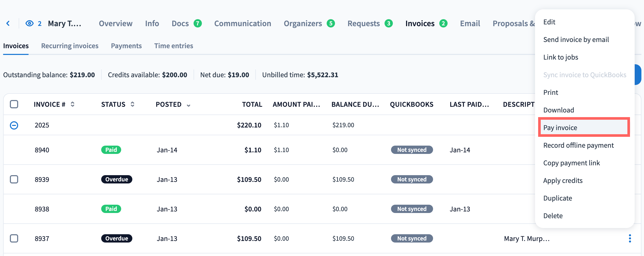Switch to Recurring invoices tab
Screen dimensions: 644x256
point(70,46)
